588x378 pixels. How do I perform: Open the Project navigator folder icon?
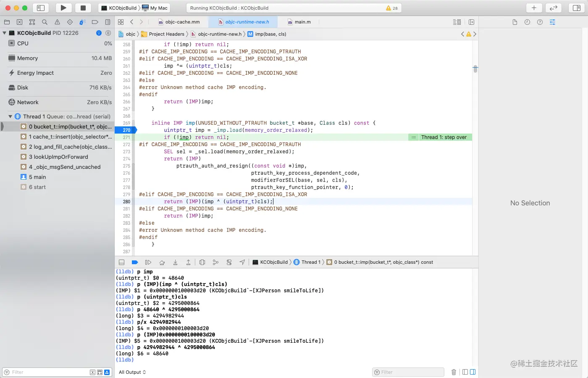click(x=7, y=22)
